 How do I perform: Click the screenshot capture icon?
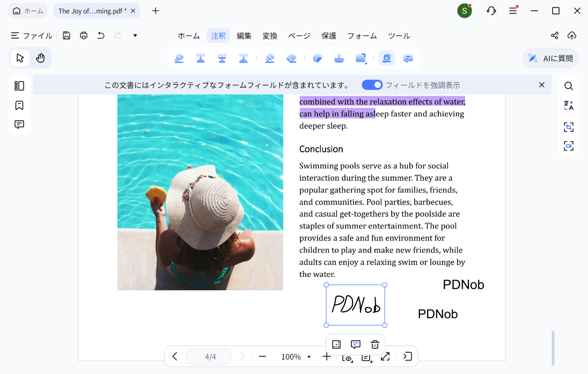pyautogui.click(x=569, y=146)
